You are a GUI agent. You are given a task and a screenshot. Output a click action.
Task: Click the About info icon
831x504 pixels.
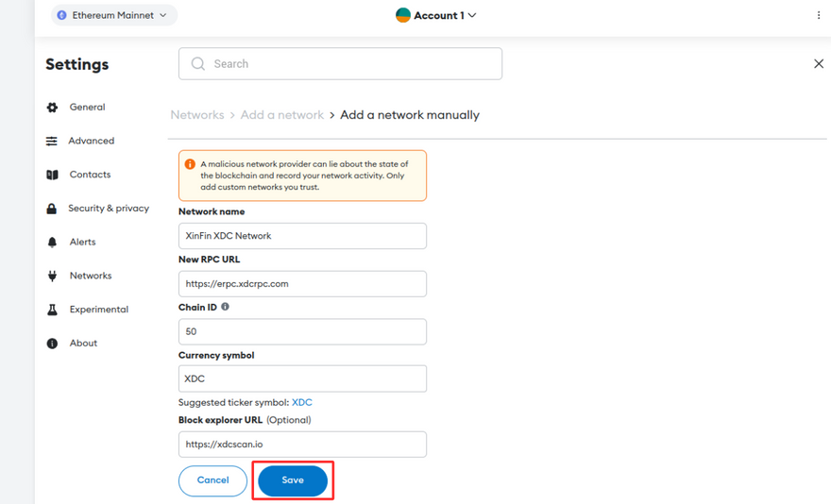click(52, 344)
